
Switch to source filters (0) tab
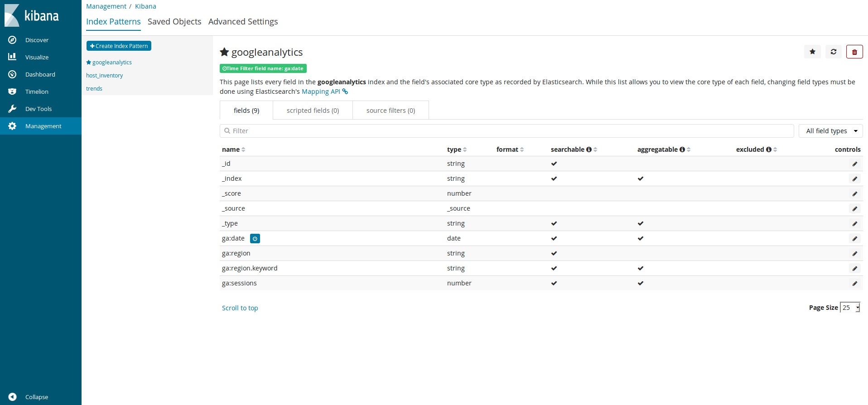click(391, 111)
